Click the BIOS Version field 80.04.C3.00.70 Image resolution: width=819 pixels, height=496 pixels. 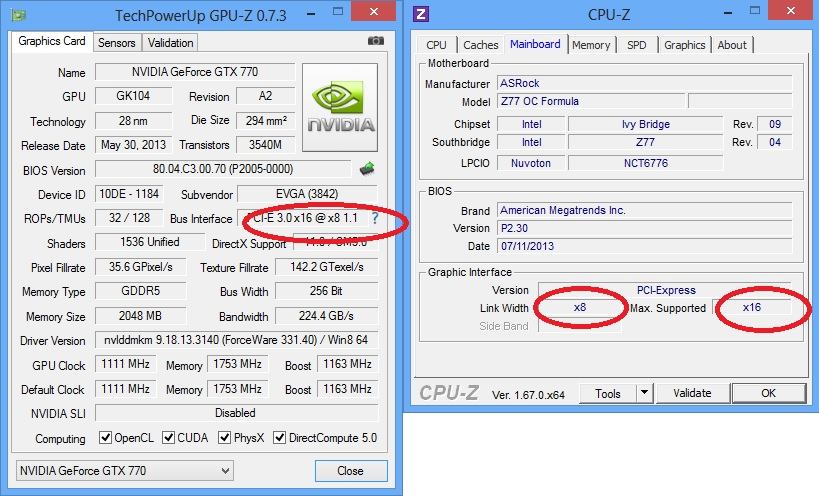[x=223, y=169]
